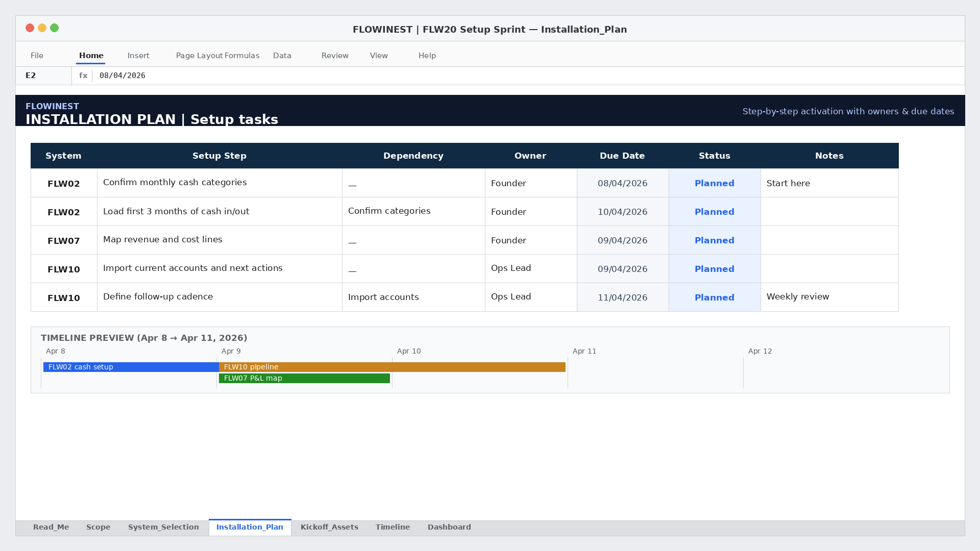Click Planned status for Map revenue row

pyautogui.click(x=715, y=240)
